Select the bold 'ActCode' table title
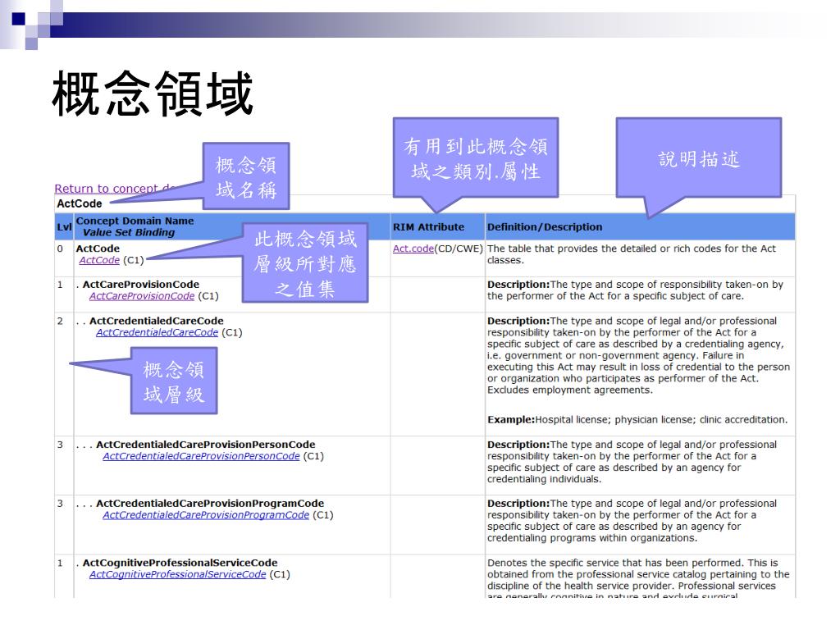The width and height of the screenshot is (840, 630). click(80, 203)
